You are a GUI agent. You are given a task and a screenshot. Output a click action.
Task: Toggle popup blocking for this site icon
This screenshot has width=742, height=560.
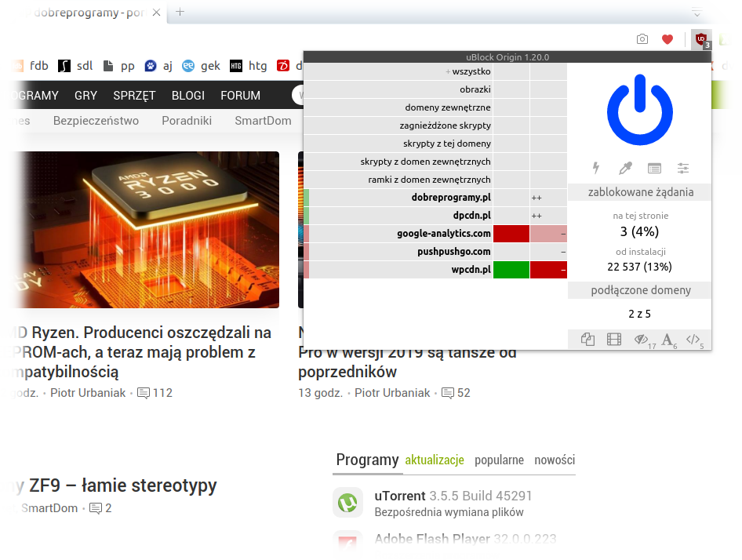click(x=587, y=339)
